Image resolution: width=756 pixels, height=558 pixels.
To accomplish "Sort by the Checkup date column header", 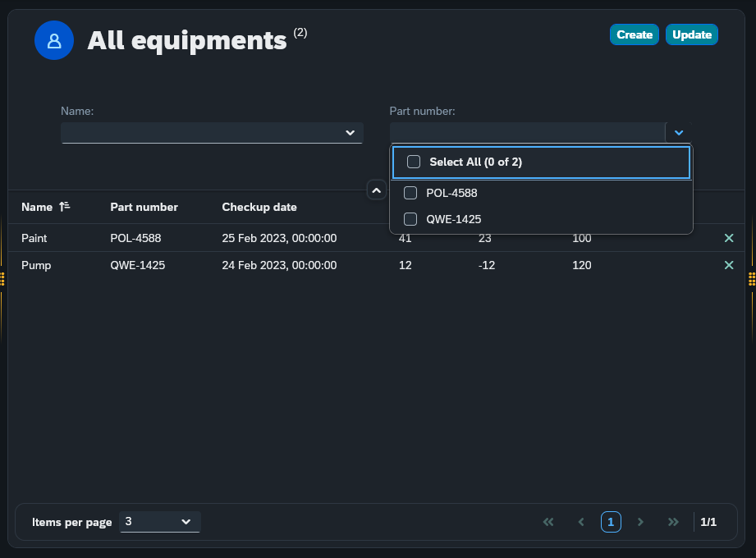I will pos(259,207).
